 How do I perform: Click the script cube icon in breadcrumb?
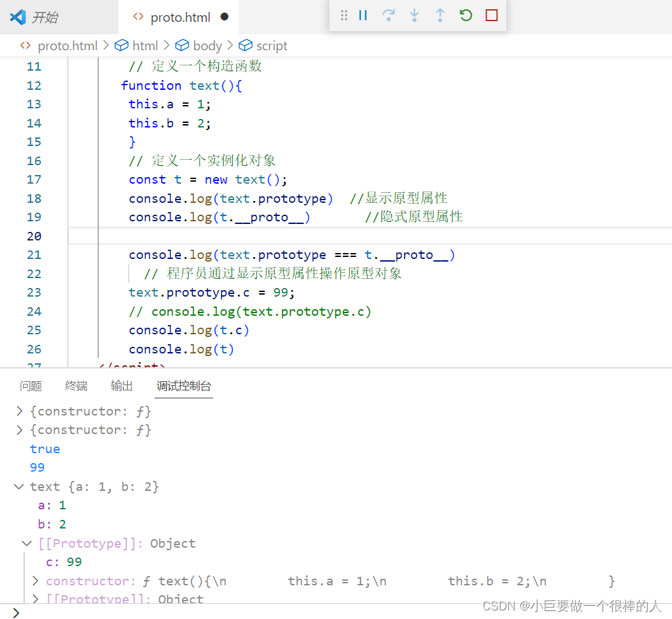(x=246, y=45)
